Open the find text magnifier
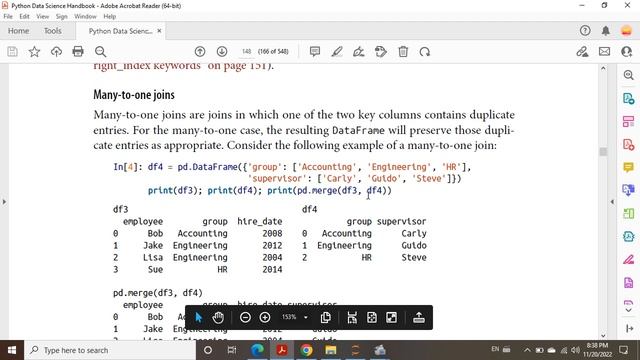 tap(100, 51)
